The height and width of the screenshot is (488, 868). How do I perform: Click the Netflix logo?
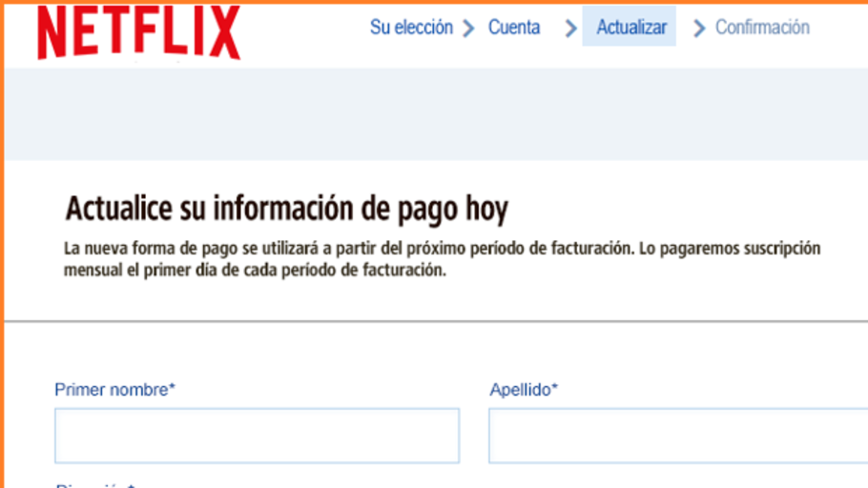coord(138,34)
